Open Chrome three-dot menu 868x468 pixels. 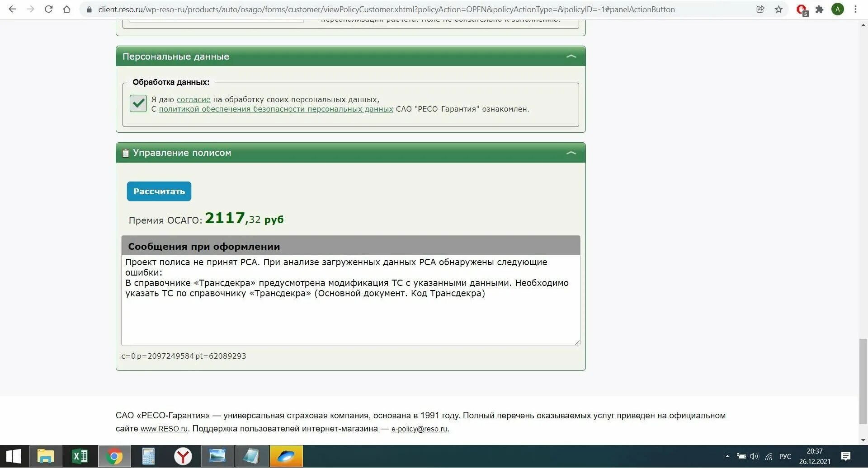[855, 9]
